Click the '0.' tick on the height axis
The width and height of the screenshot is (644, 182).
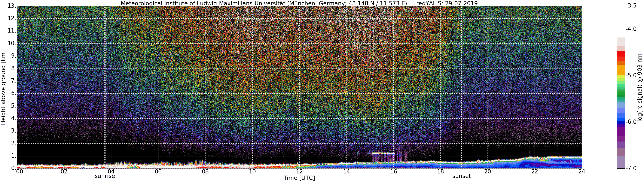click(13, 168)
